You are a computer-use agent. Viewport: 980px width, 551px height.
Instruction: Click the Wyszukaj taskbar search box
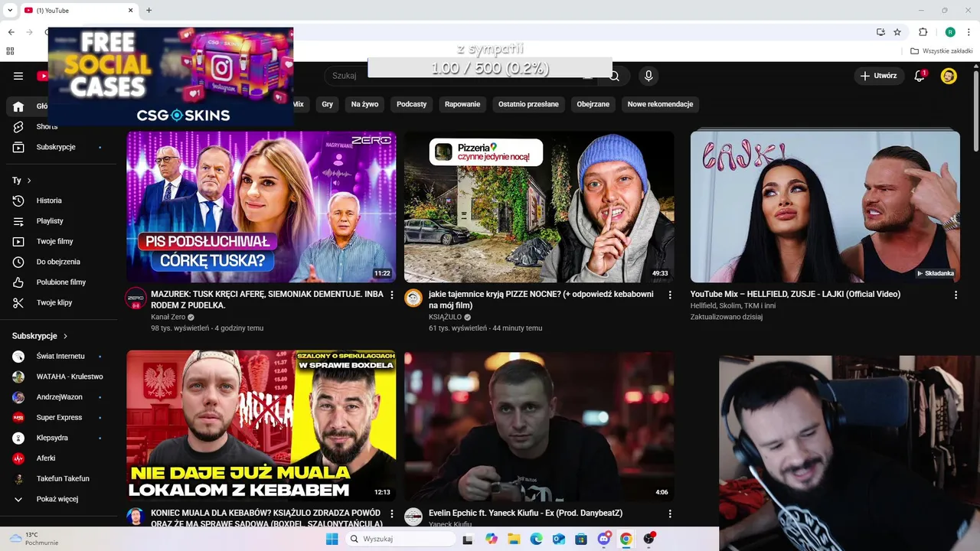400,539
